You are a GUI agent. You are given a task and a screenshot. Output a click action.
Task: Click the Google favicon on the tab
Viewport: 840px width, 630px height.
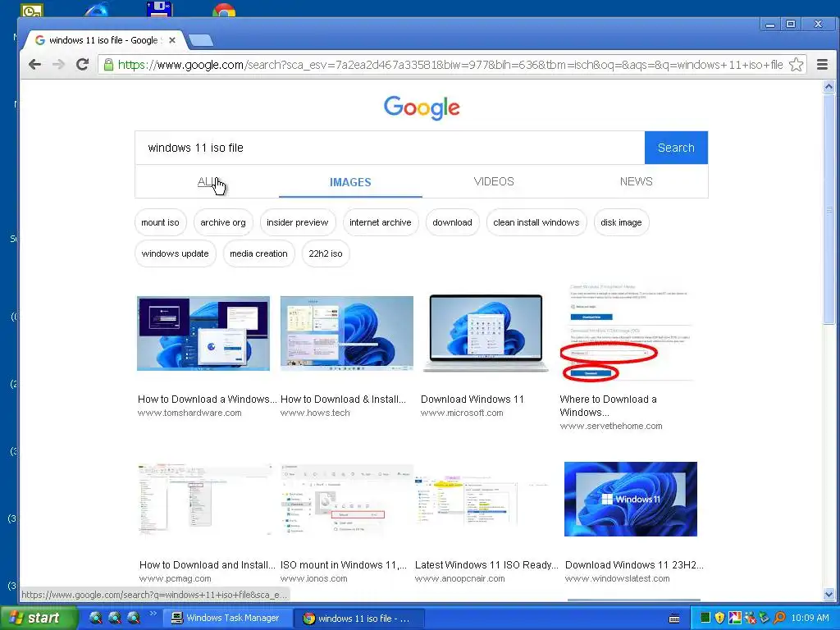click(x=39, y=40)
